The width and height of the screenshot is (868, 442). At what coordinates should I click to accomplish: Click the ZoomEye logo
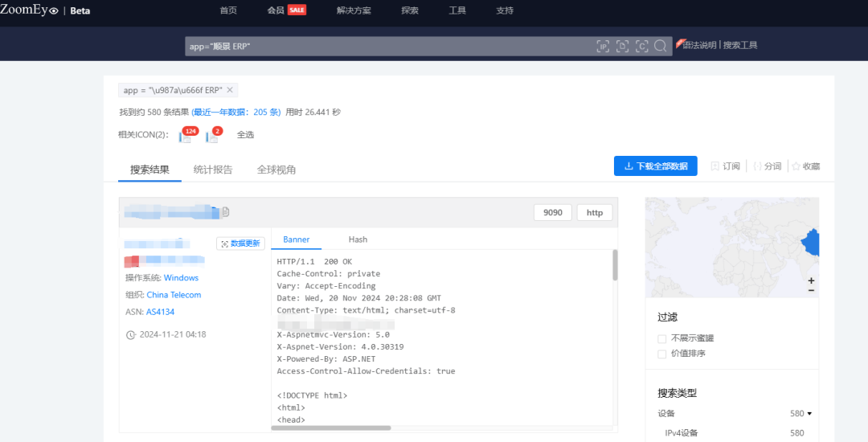(29, 10)
